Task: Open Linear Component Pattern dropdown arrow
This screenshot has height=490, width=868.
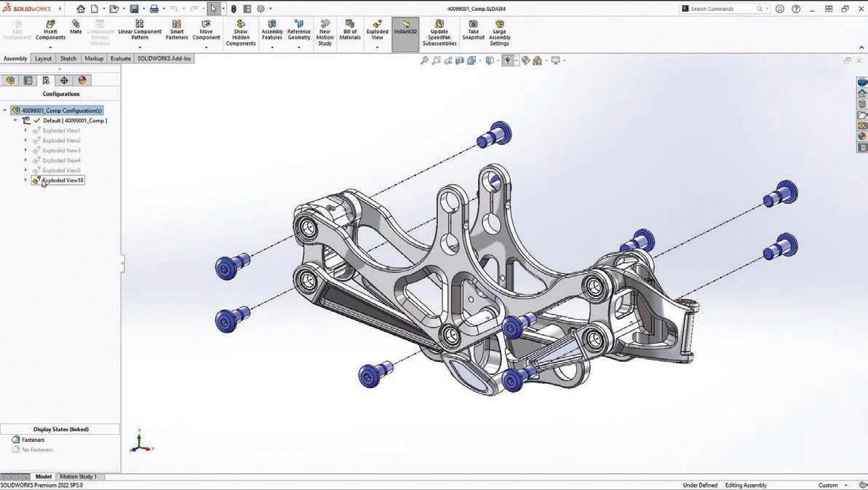Action: (140, 47)
